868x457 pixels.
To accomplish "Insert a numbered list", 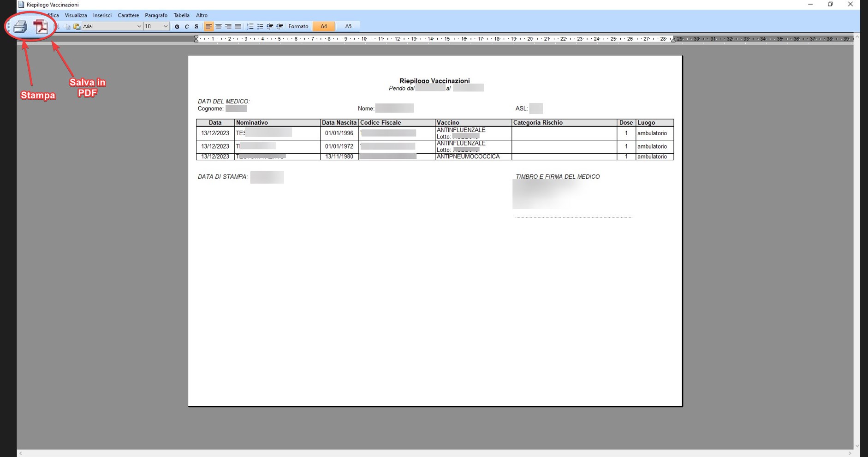I will pyautogui.click(x=250, y=27).
